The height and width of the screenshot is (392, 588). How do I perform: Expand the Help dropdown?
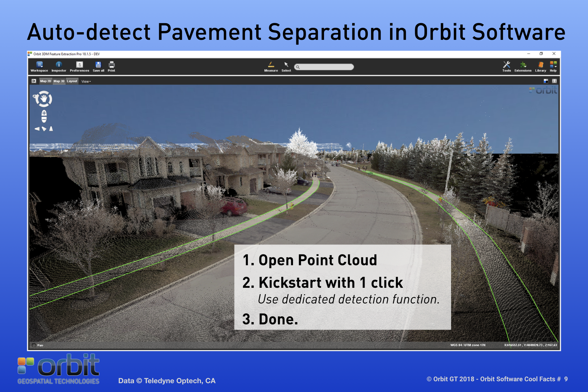point(553,66)
